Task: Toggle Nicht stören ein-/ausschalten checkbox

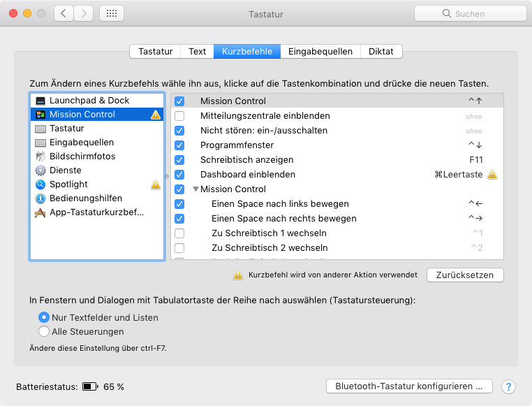Action: [179, 131]
